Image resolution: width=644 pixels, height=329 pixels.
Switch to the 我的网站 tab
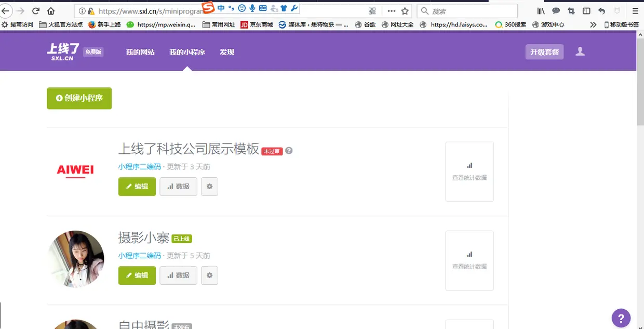click(x=140, y=51)
